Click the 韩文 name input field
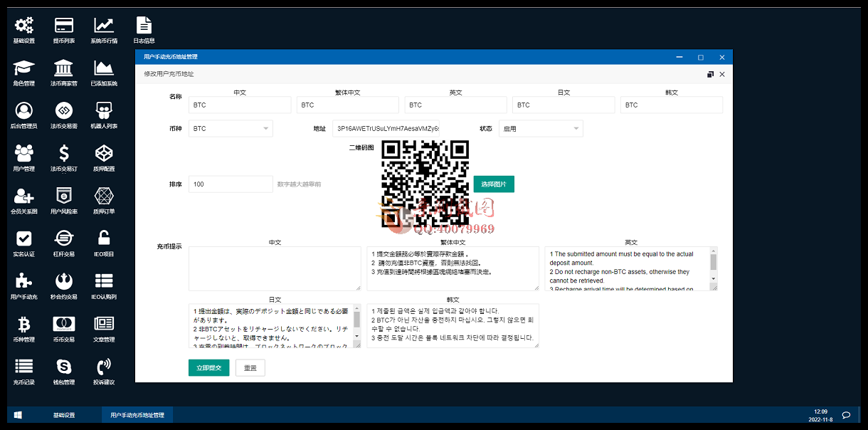 [x=672, y=105]
